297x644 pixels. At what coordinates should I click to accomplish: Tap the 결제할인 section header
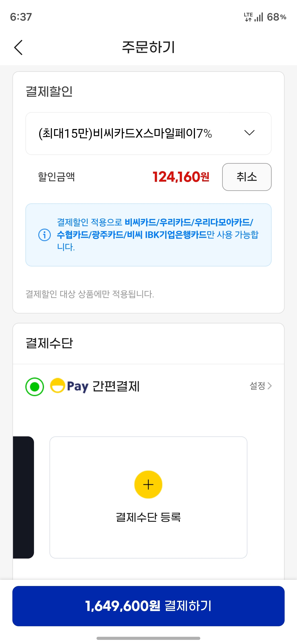click(x=49, y=91)
